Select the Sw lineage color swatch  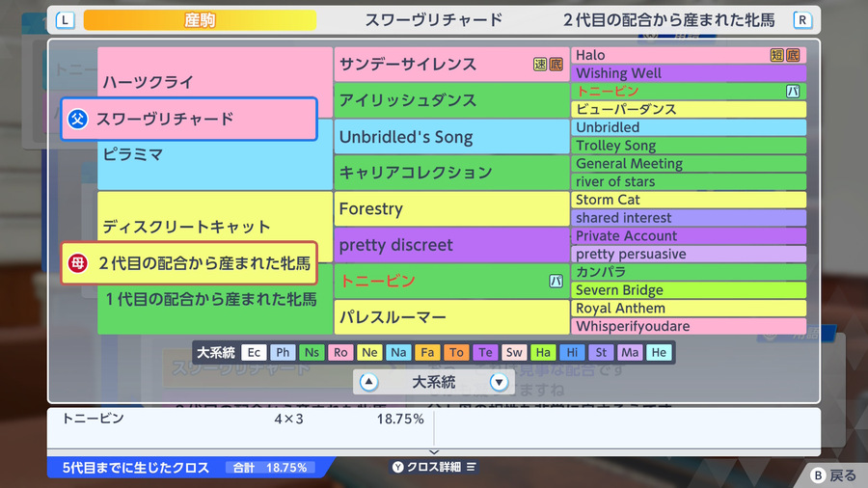click(x=514, y=352)
